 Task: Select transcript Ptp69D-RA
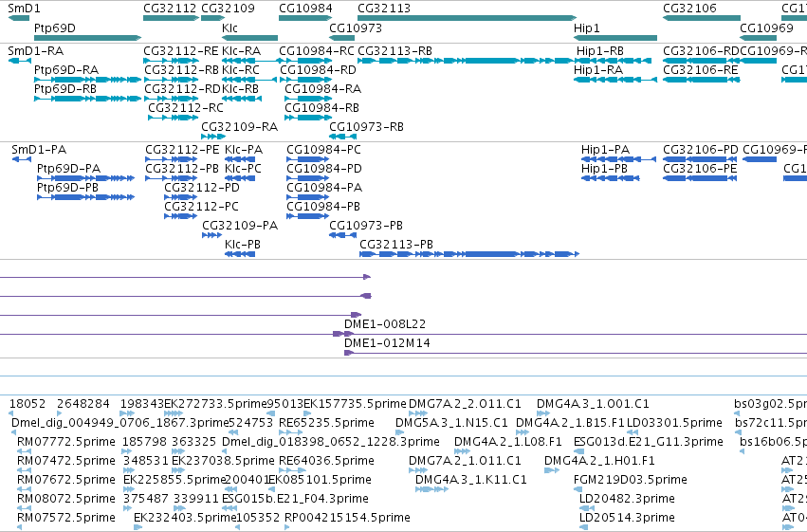click(x=65, y=70)
